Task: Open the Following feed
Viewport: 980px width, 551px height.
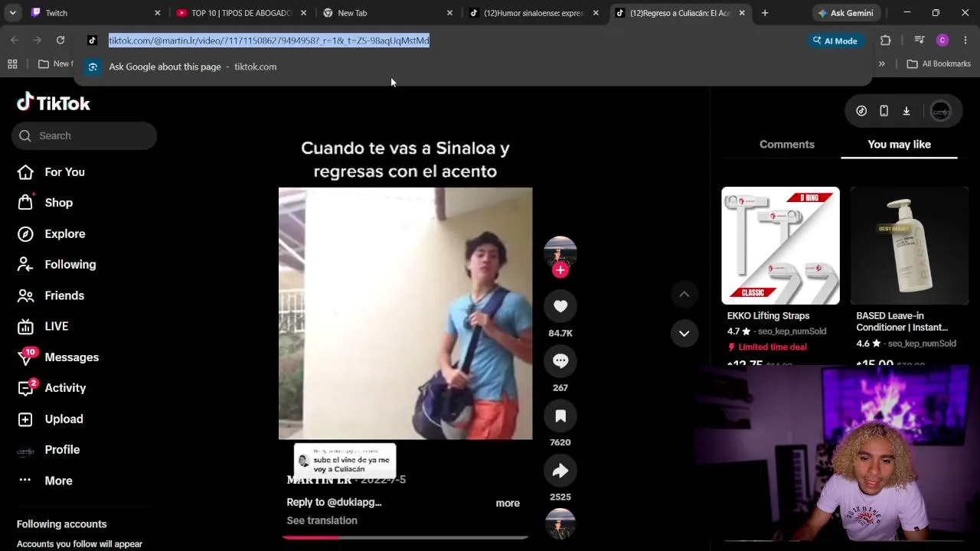Action: point(57,265)
